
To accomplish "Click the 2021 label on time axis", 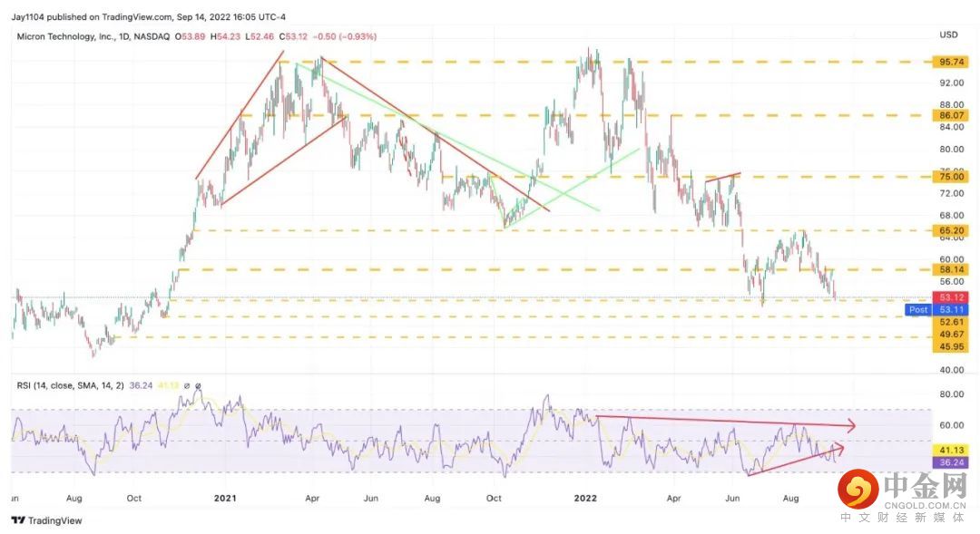I will click(225, 498).
